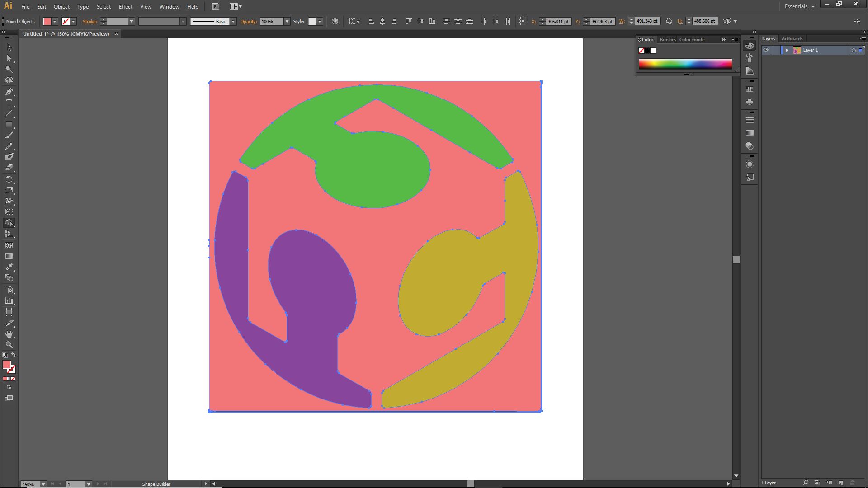Select the Zoom tool
The image size is (868, 488).
[9, 345]
